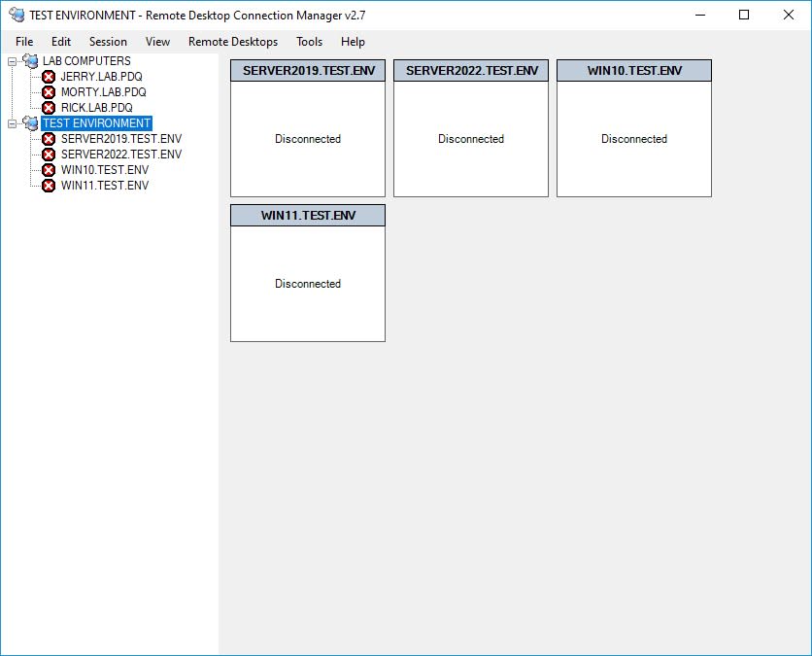812x656 pixels.
Task: Maximize the Remote Desktop Connection Manager window
Action: tap(744, 15)
